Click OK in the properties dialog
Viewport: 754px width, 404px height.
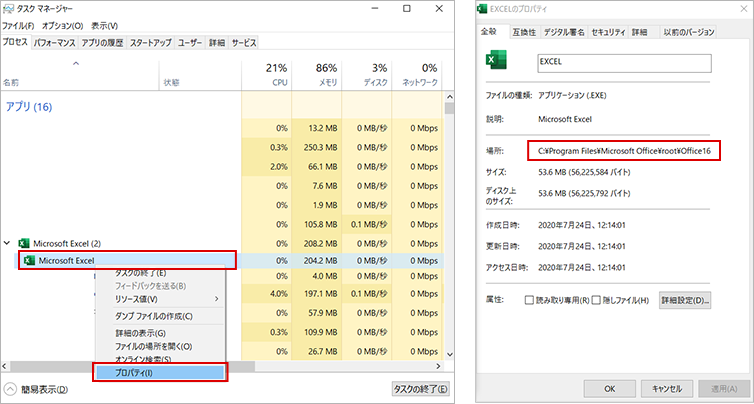pyautogui.click(x=610, y=388)
